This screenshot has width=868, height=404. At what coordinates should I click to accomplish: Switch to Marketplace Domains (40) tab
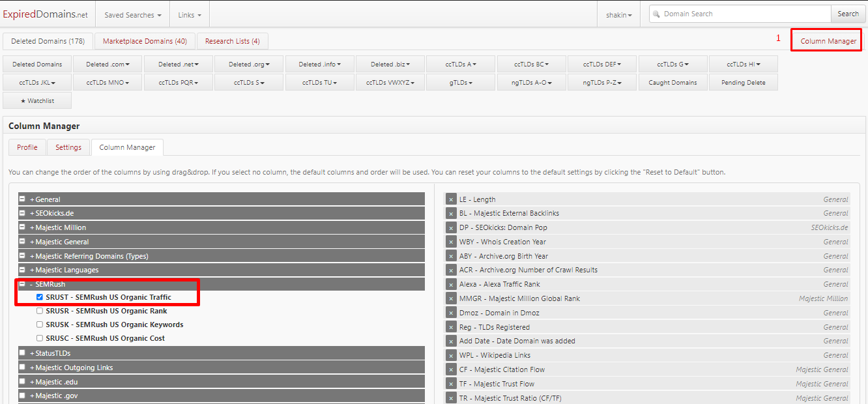pos(145,41)
